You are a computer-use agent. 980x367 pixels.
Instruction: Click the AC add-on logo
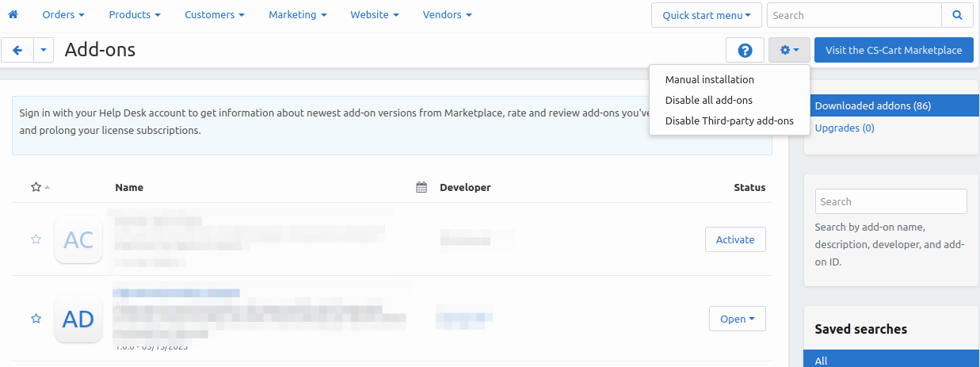click(78, 239)
